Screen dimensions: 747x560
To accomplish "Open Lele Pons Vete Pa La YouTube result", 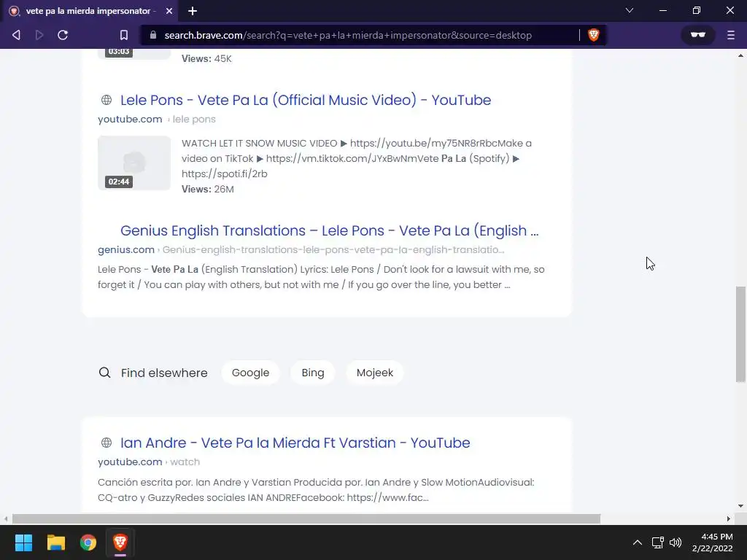I will point(306,100).
